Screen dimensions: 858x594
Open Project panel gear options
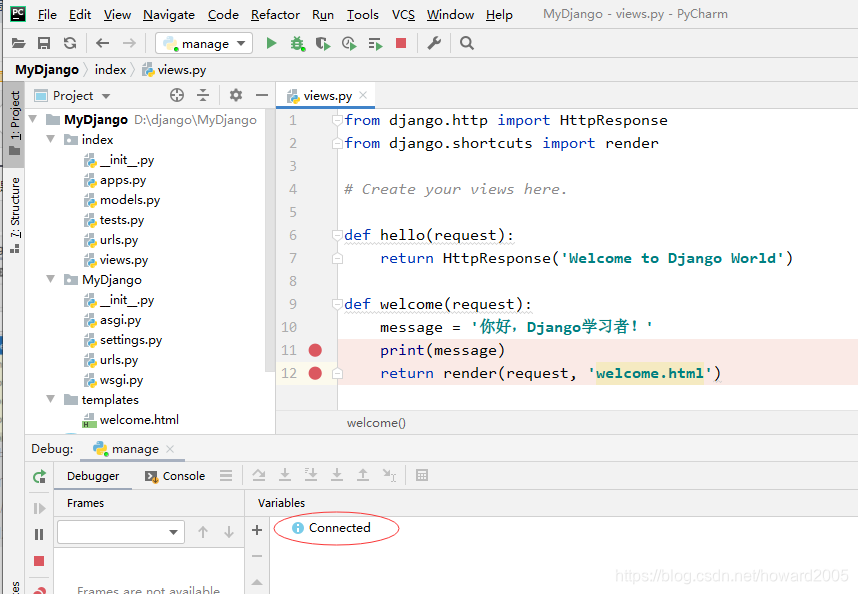[x=236, y=96]
